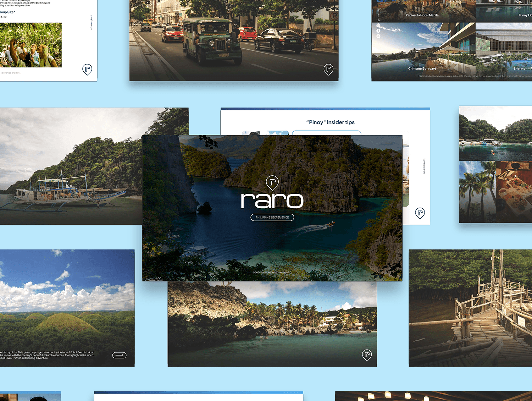
Task: Click the arrow button on the Chocolate Hills slide
Action: click(120, 355)
